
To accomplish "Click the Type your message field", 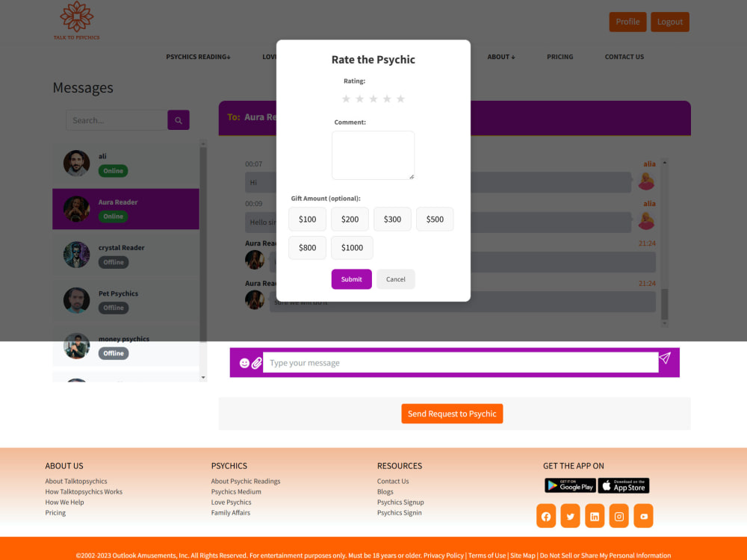I will (x=461, y=363).
